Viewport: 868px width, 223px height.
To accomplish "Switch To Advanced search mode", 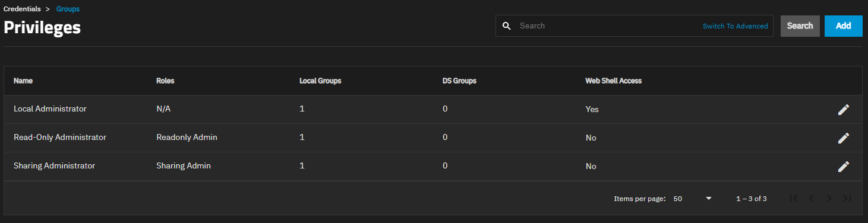I will click(735, 26).
